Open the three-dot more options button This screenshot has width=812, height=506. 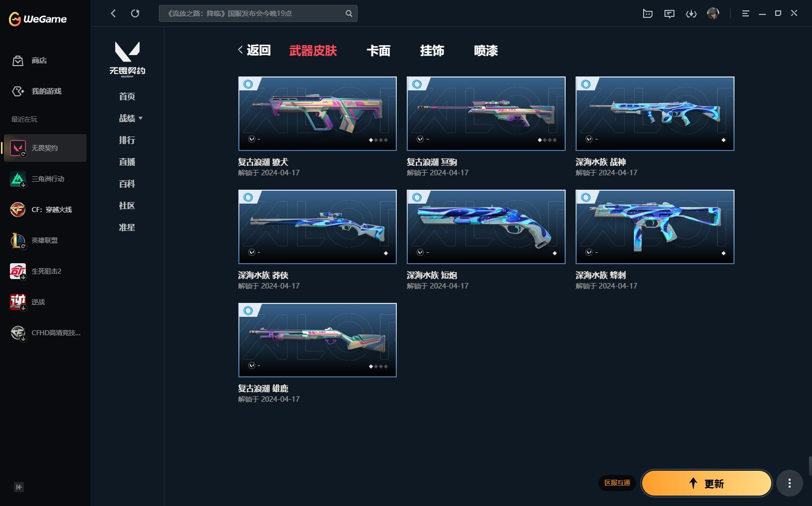point(790,483)
